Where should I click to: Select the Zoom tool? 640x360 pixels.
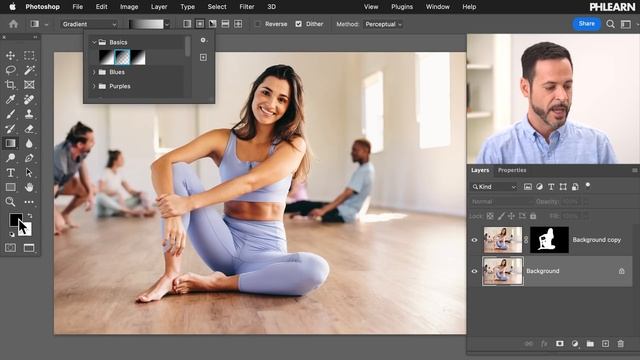point(11,202)
